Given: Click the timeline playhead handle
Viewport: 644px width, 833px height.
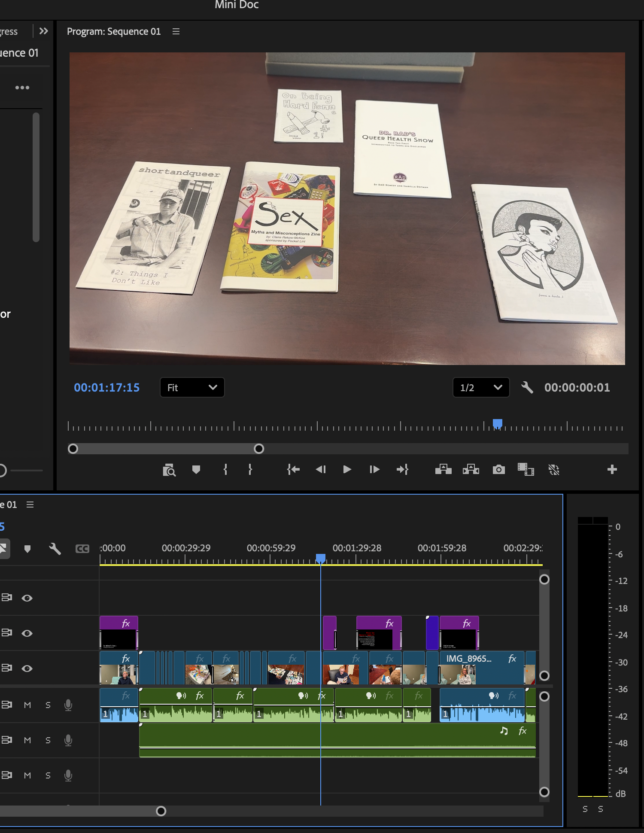Looking at the screenshot, I should pyautogui.click(x=321, y=558).
